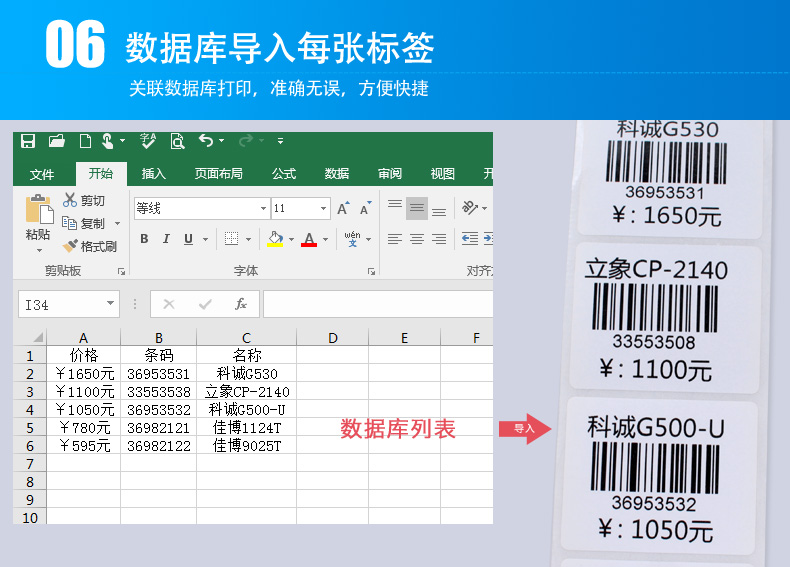Click the Insert Function fx icon

(x=241, y=304)
